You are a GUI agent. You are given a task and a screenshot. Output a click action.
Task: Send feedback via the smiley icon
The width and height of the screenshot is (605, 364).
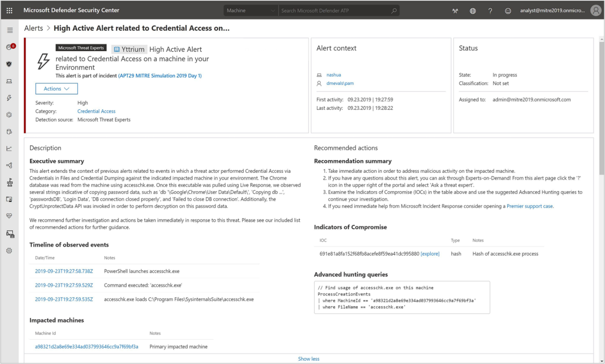508,11
